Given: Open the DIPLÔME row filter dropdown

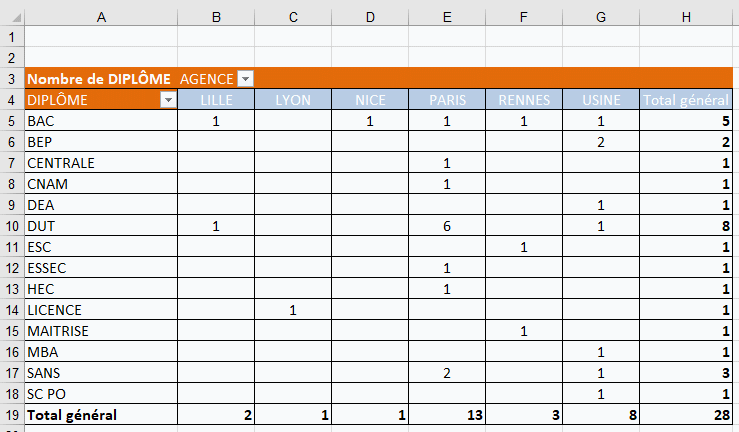Looking at the screenshot, I should 168,100.
